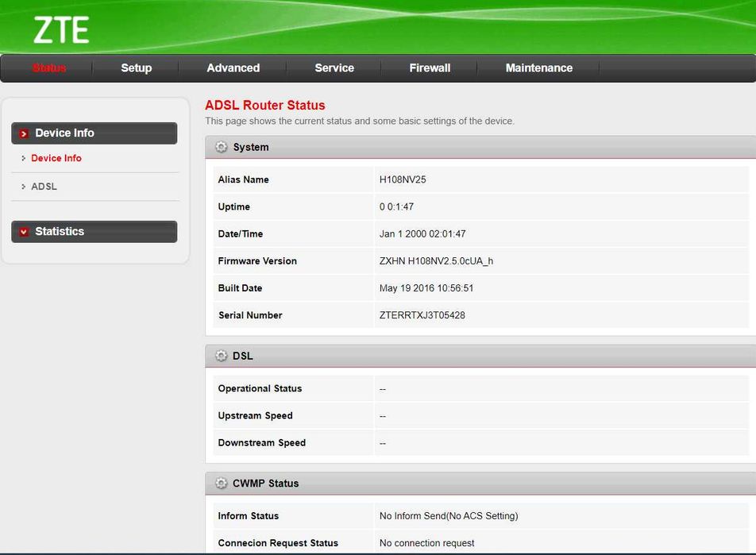Image resolution: width=756 pixels, height=555 pixels.
Task: Open the ADSL sidebar link
Action: click(44, 186)
